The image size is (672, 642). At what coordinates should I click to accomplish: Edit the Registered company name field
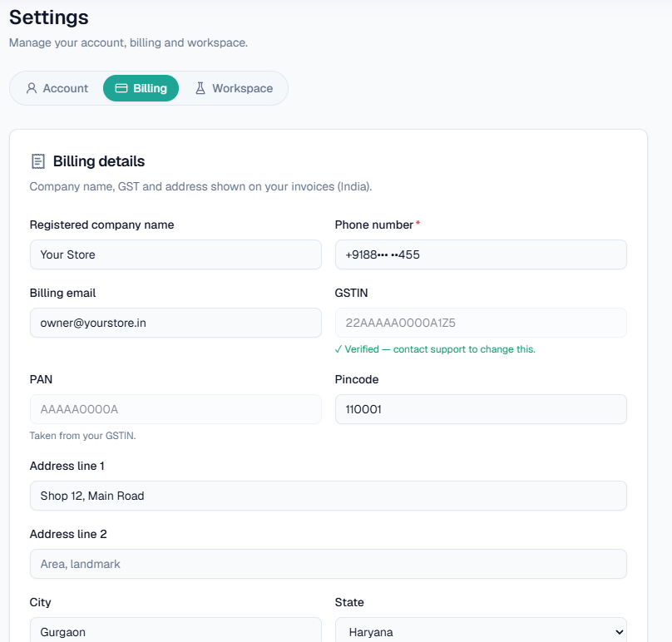click(175, 254)
